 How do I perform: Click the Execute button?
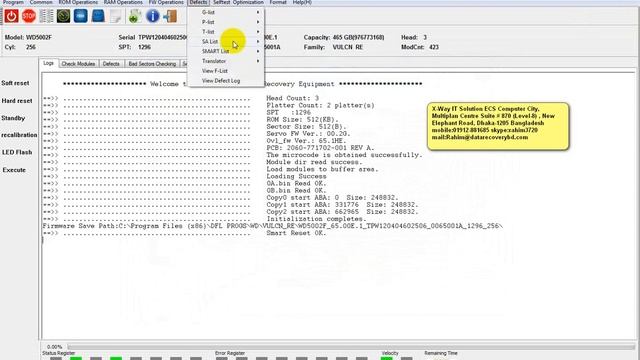14,170
